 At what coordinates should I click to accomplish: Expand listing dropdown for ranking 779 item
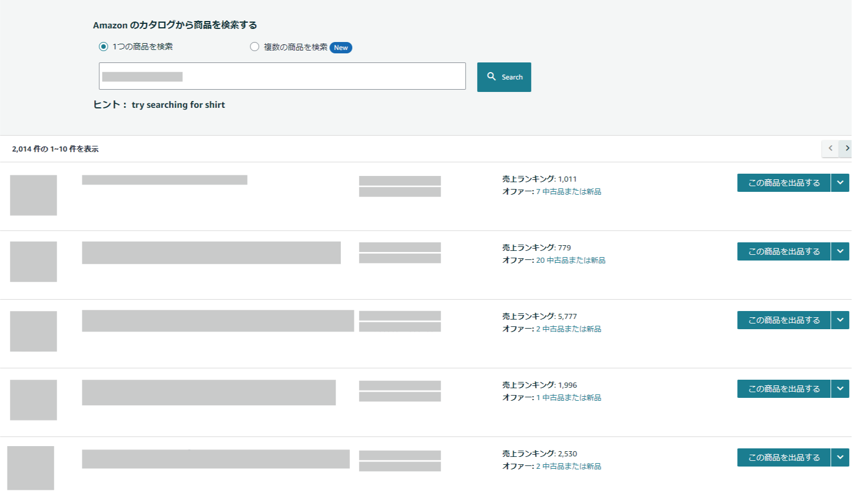click(x=840, y=251)
